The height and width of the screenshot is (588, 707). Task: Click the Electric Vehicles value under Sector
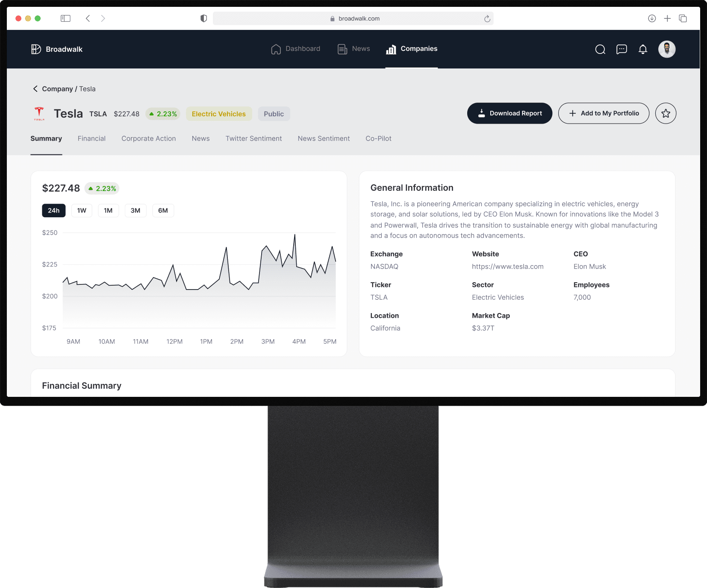[498, 297]
